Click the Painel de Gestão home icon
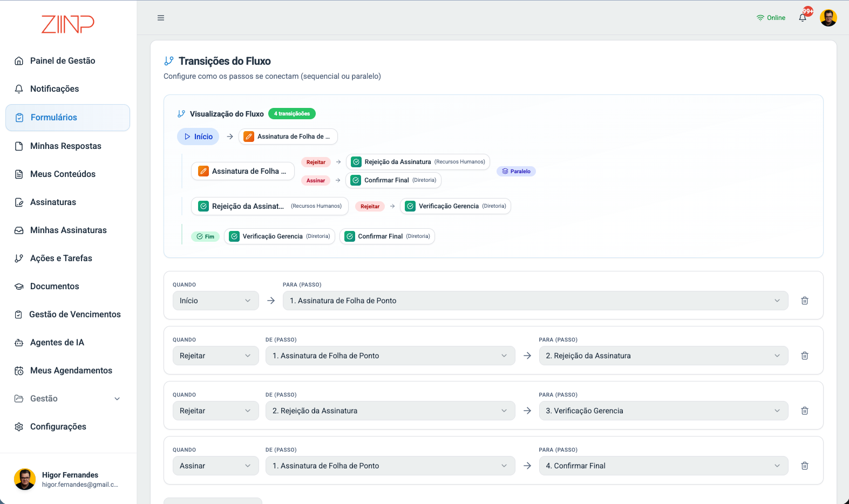The image size is (849, 504). 19,61
